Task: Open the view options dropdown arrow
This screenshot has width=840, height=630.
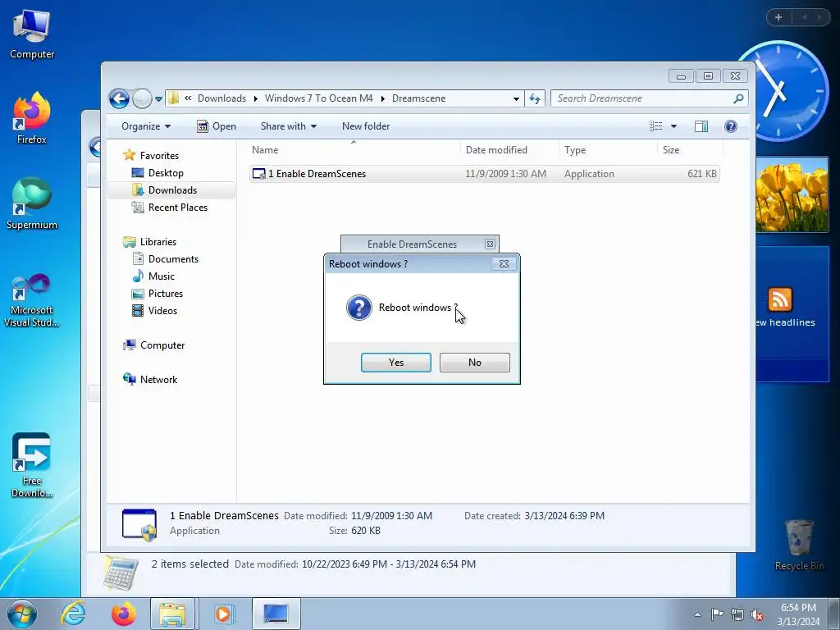Action: (674, 126)
